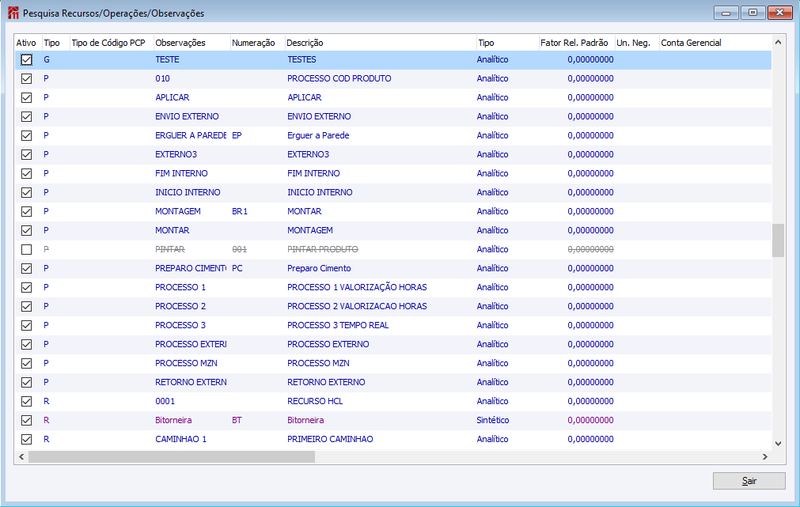Uncheck Ativo checkbox for TESTE row
The height and width of the screenshot is (507, 800).
tap(27, 60)
